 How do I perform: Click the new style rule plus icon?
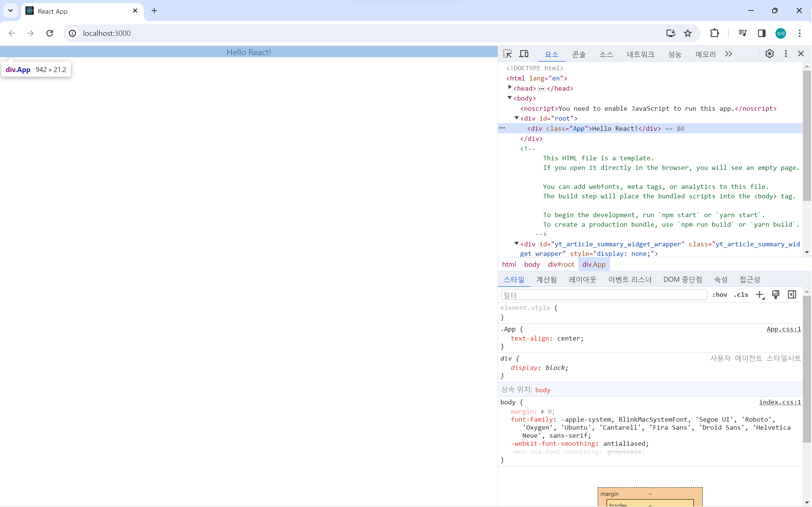[x=760, y=295]
